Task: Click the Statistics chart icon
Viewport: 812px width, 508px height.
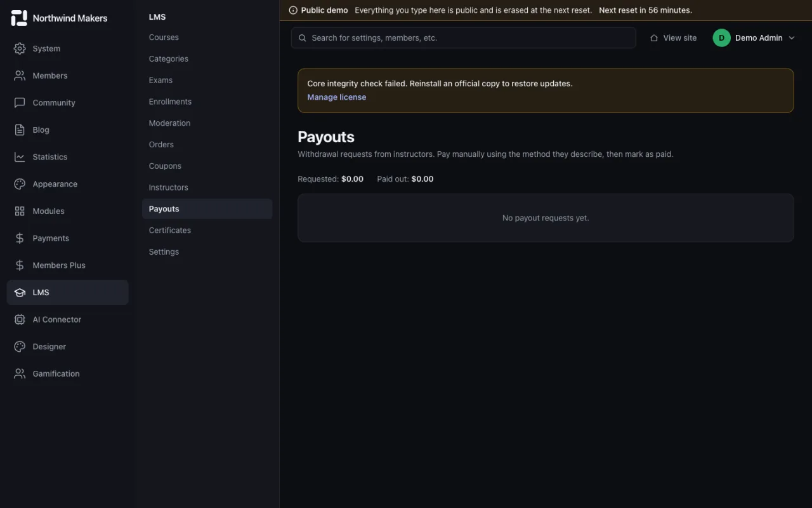Action: (x=20, y=157)
